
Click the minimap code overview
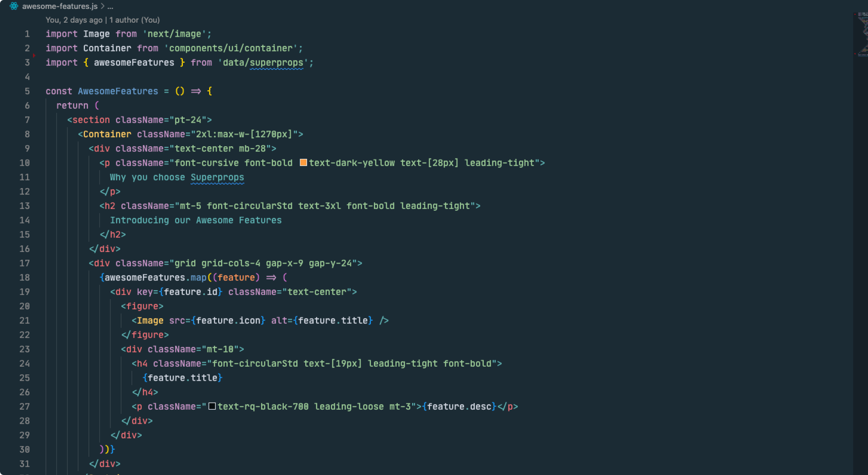point(861,34)
